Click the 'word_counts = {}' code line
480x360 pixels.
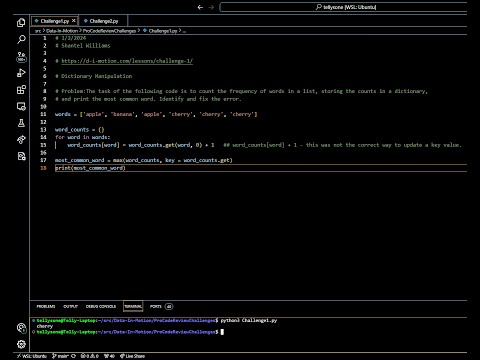tap(80, 129)
